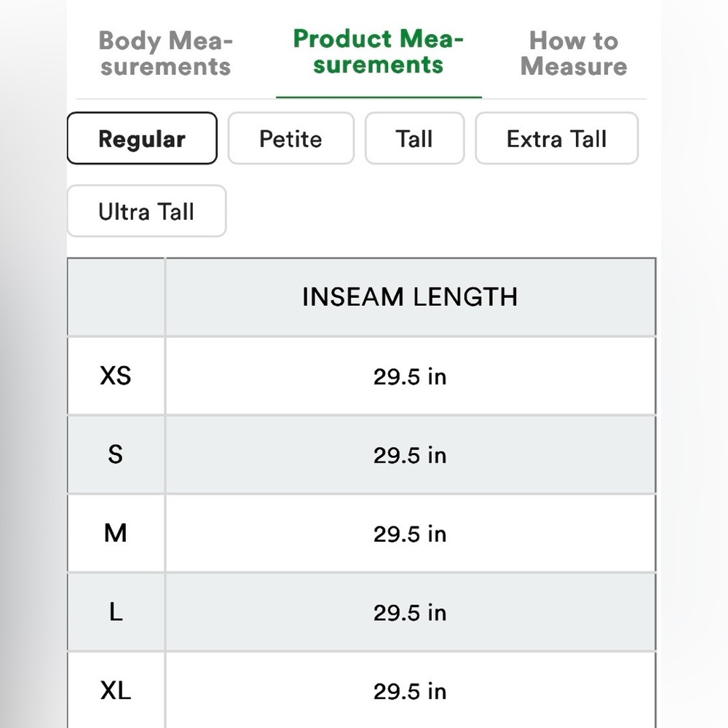728x728 pixels.
Task: Click the XS inseam value 29.5 in
Action: point(410,376)
